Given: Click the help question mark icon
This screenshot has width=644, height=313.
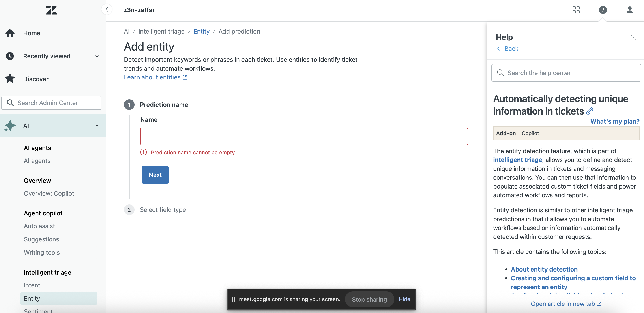Looking at the screenshot, I should point(603,10).
